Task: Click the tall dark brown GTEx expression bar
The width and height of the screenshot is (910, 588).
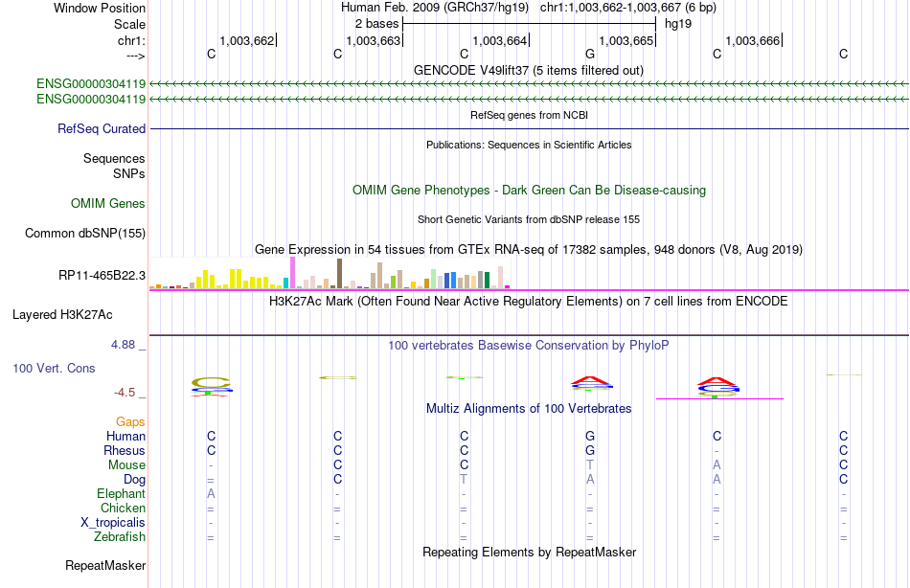Action: coord(339,273)
